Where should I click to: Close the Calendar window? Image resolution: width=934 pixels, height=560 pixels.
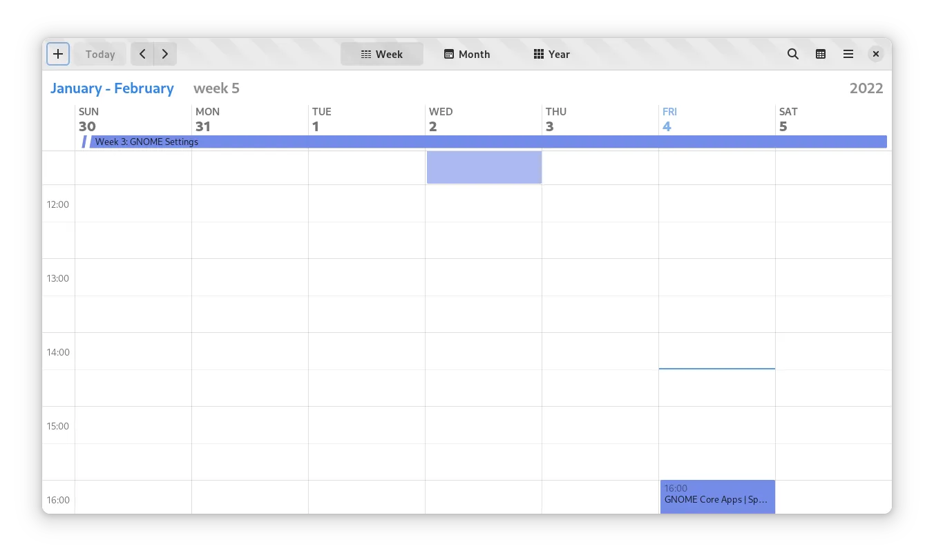[x=875, y=54]
